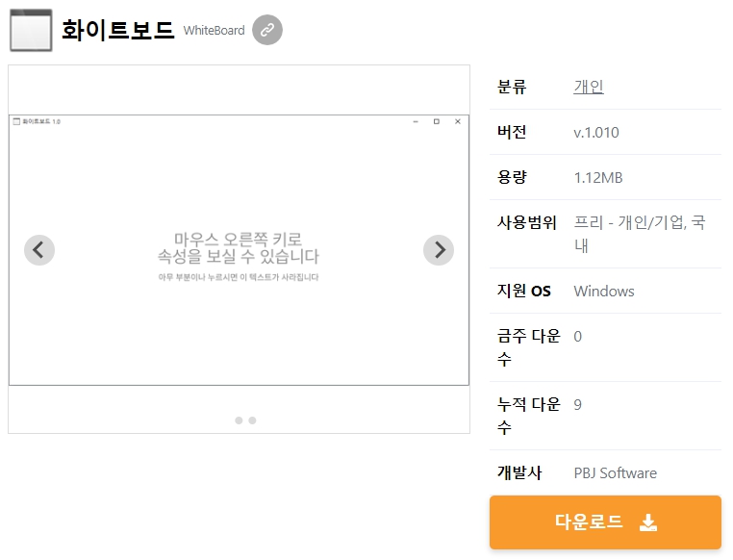The width and height of the screenshot is (733, 560).
Task: Click the 용량 label
Action: click(x=512, y=177)
